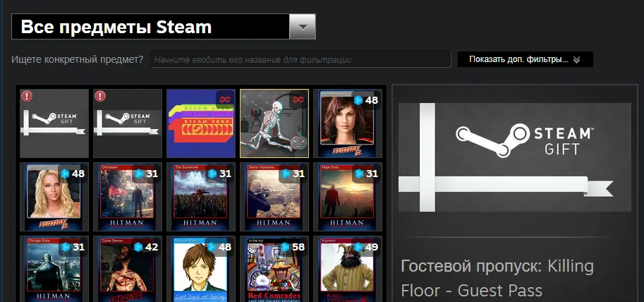Expand "Показать доп. фильтры..." advanced filters
This screenshot has width=644, height=302.
point(525,59)
